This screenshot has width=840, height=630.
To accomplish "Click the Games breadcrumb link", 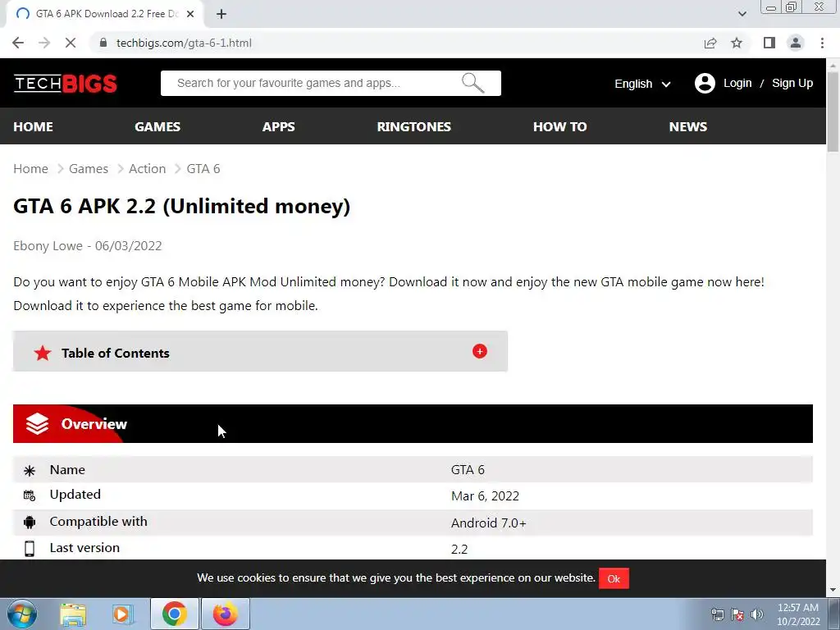I will pos(89,169).
